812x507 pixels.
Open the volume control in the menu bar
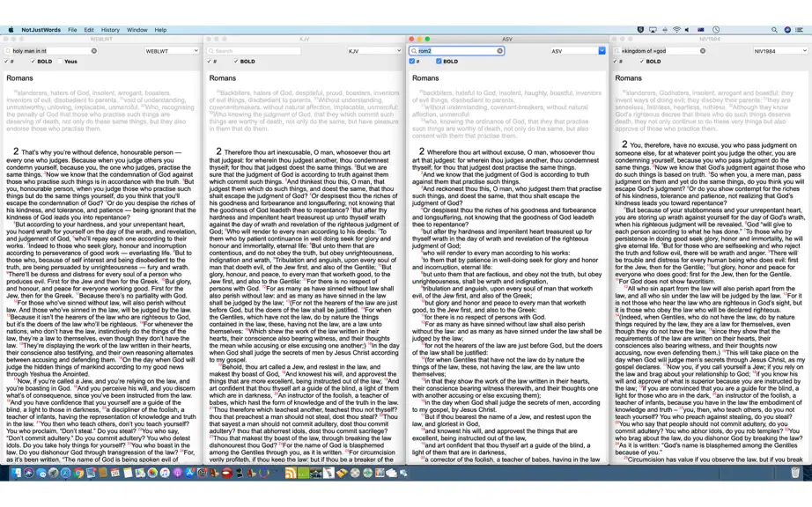tap(687, 30)
